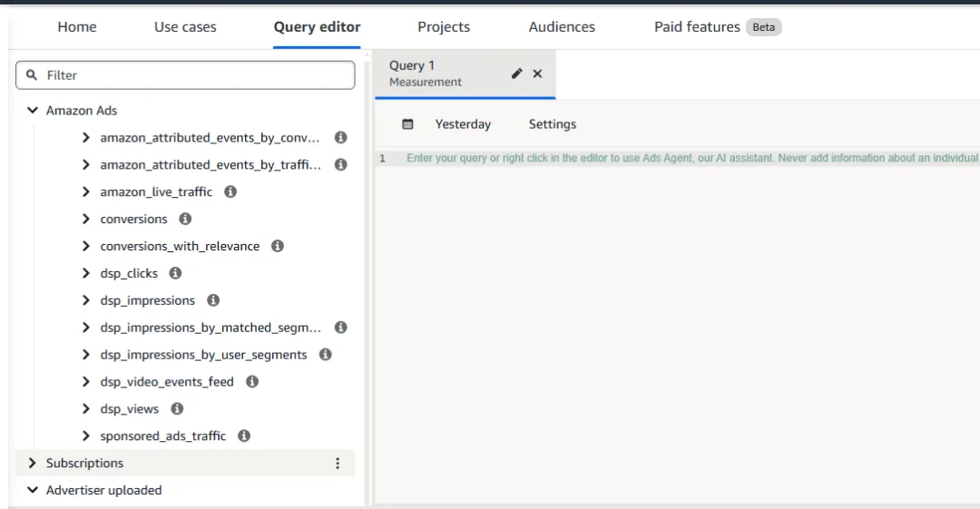This screenshot has height=509, width=980.
Task: Open info for dsp_impressions_by_user_segments
Action: (326, 355)
